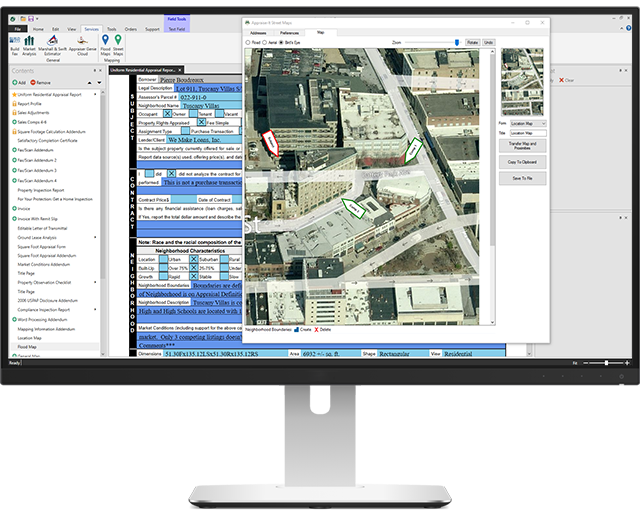This screenshot has height=512, width=640.
Task: Select the Road map view radio
Action: click(248, 42)
